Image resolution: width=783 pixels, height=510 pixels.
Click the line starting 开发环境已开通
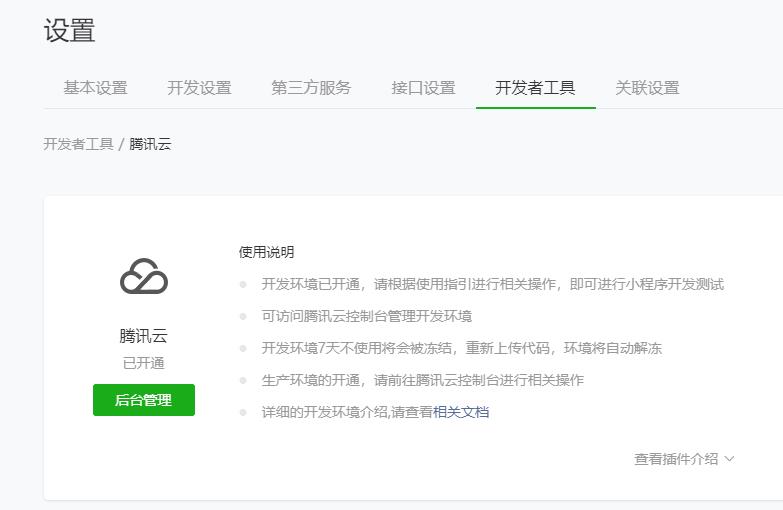(493, 284)
